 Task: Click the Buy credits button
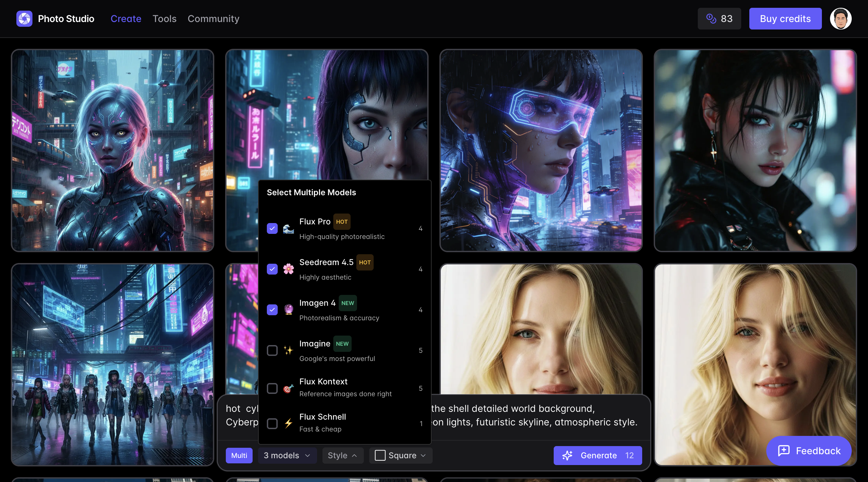[x=785, y=19]
